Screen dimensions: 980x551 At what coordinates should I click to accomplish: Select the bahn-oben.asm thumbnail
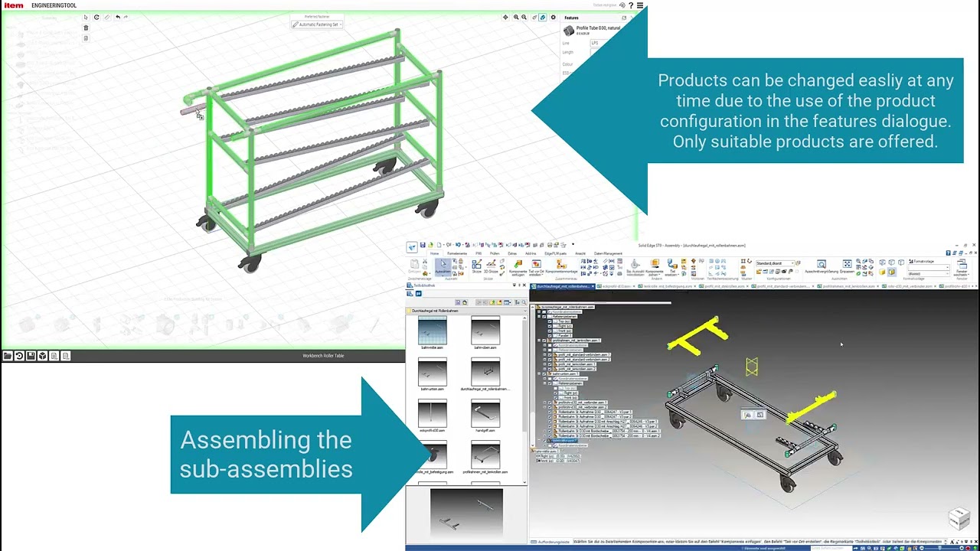485,331
